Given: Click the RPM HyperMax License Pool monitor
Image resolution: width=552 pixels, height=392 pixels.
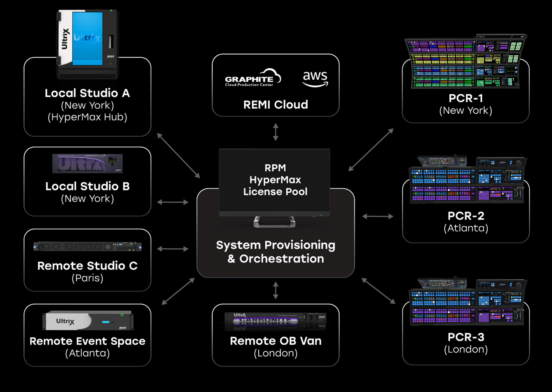Looking at the screenshot, I should pyautogui.click(x=274, y=188).
